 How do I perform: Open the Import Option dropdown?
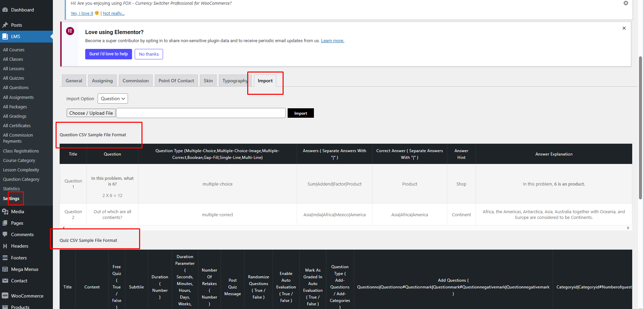pyautogui.click(x=113, y=99)
